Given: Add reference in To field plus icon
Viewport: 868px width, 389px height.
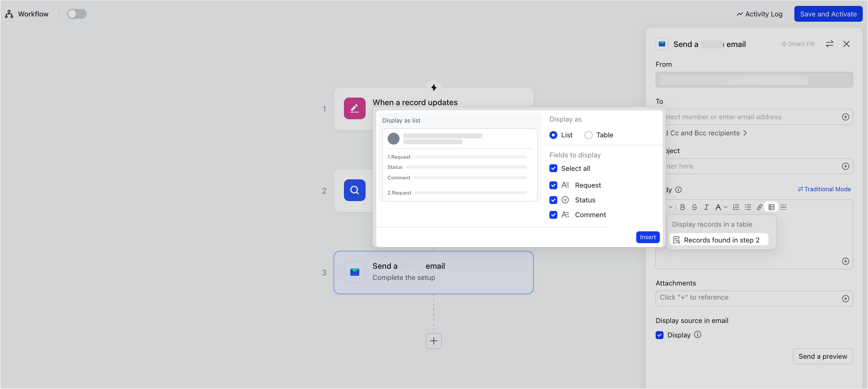Looking at the screenshot, I should click(x=845, y=117).
